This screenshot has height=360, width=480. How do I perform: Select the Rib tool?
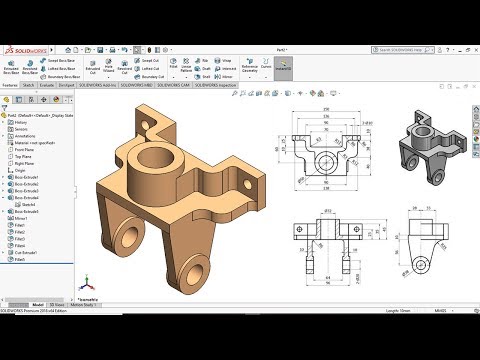201,61
